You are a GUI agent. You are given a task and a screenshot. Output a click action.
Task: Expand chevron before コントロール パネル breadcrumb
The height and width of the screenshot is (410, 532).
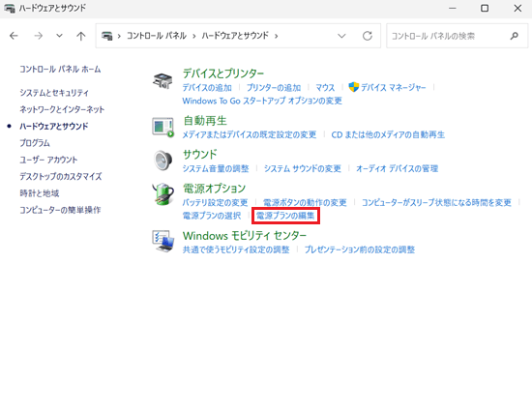pyautogui.click(x=119, y=36)
